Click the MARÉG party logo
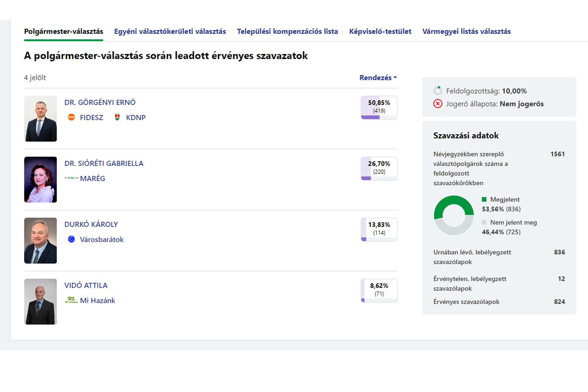 point(71,178)
